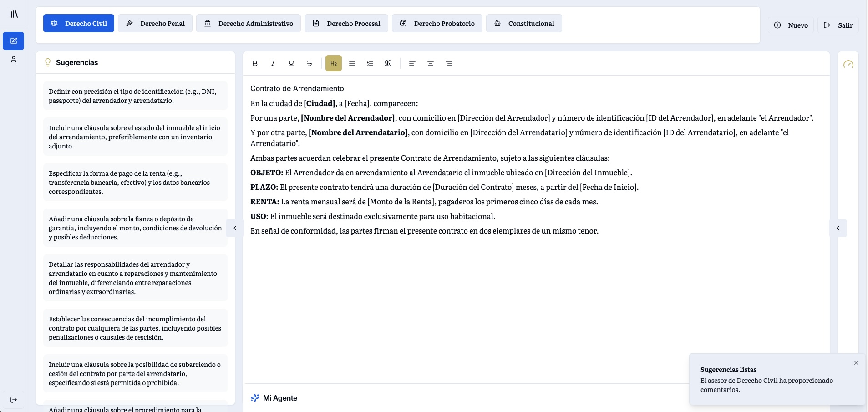Open the user profile icon in the sidebar

pyautogui.click(x=13, y=59)
